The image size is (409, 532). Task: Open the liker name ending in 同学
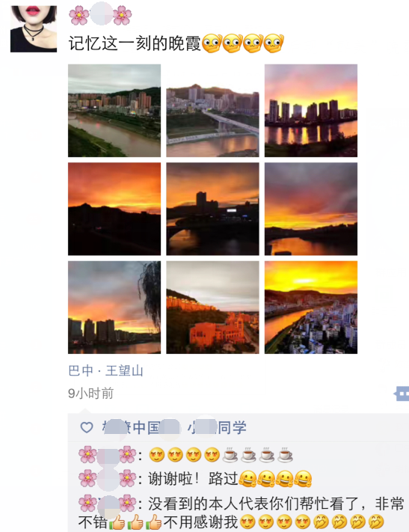point(217,427)
